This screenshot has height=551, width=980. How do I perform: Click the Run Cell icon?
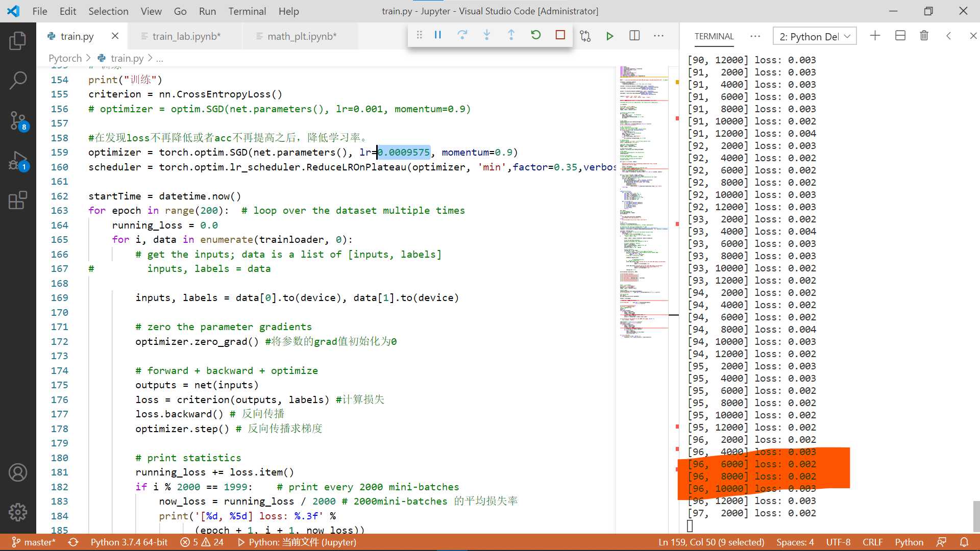pos(609,36)
